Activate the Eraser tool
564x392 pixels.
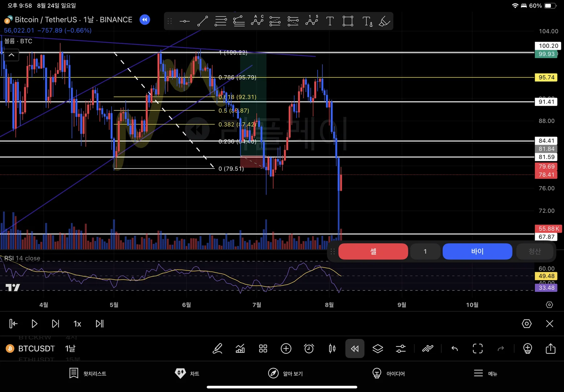pos(384,21)
